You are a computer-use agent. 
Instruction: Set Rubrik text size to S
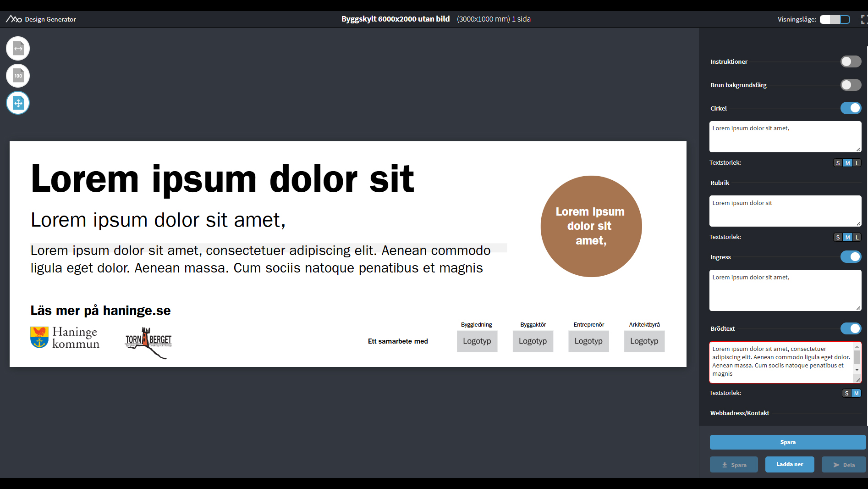click(x=838, y=237)
